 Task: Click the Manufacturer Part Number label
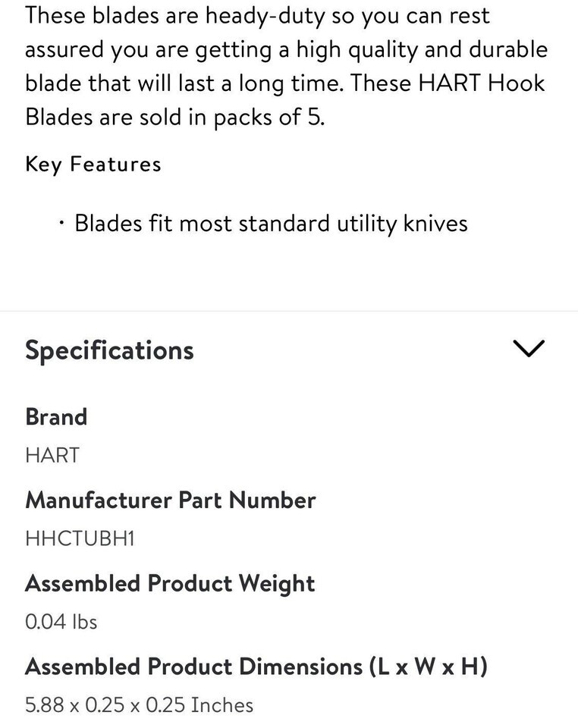tap(170, 500)
